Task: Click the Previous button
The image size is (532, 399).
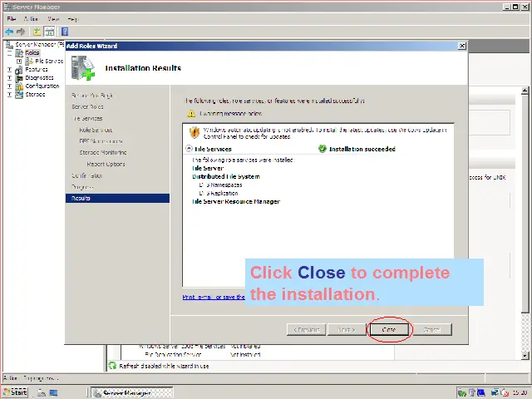Action: coord(306,329)
